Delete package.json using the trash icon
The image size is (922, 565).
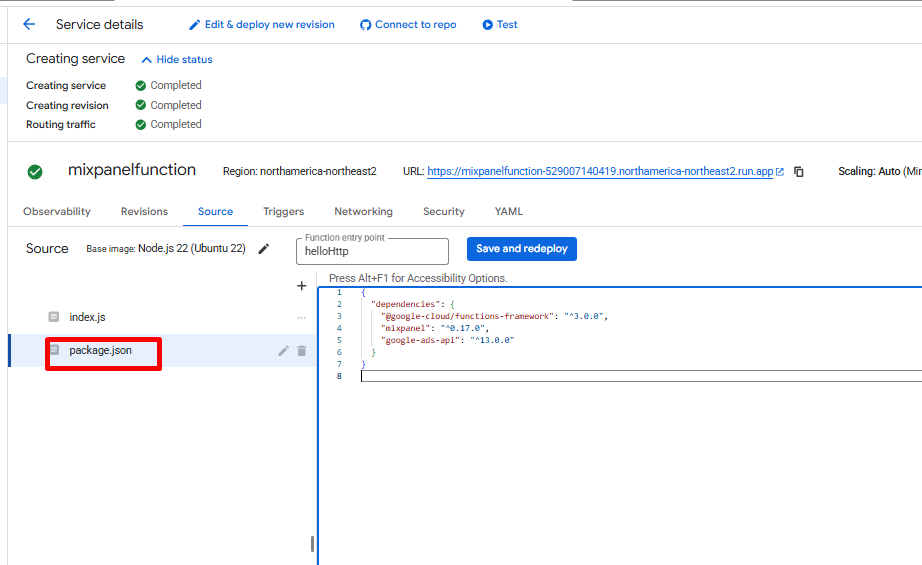[302, 351]
